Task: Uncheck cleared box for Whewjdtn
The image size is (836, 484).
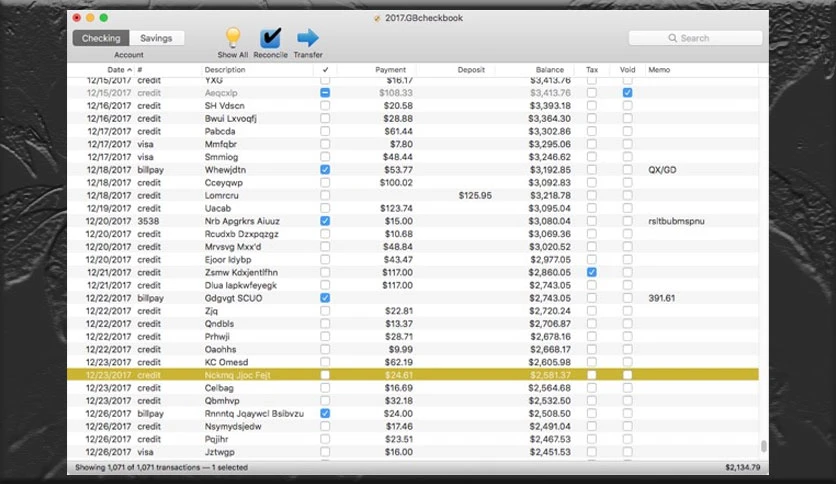Action: click(325, 170)
